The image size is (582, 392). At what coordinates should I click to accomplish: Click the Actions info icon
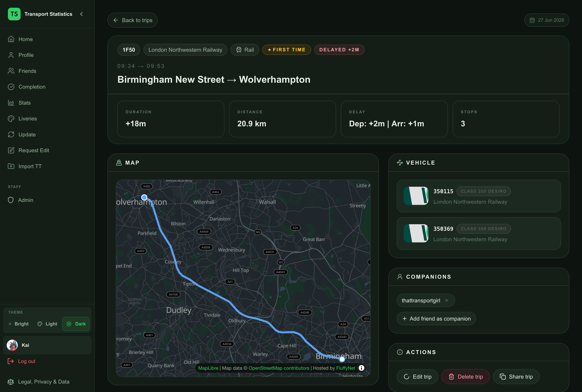pos(400,352)
